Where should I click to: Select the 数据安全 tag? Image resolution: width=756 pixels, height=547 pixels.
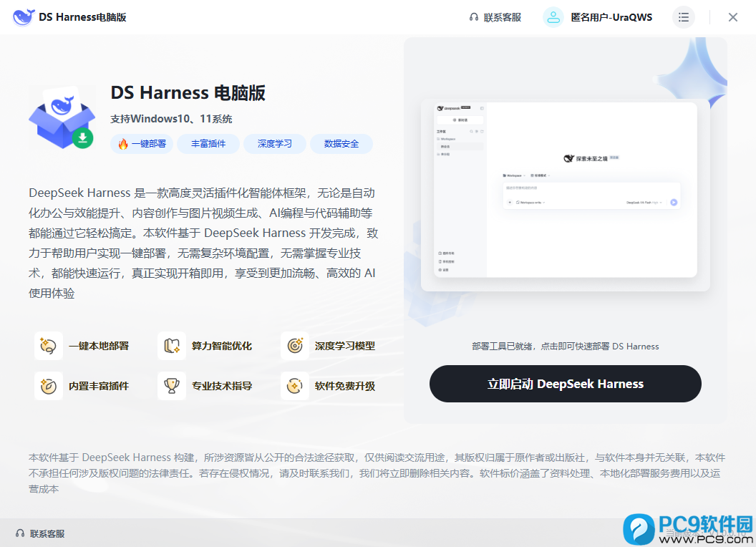pyautogui.click(x=341, y=144)
